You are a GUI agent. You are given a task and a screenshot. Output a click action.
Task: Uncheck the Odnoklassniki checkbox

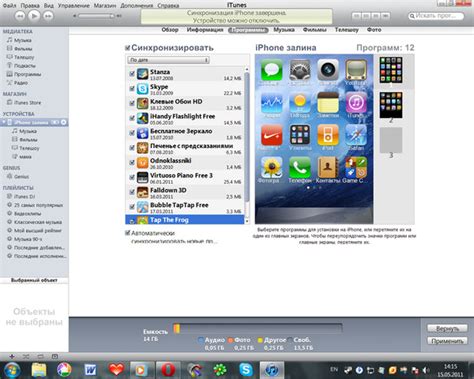coord(132,163)
